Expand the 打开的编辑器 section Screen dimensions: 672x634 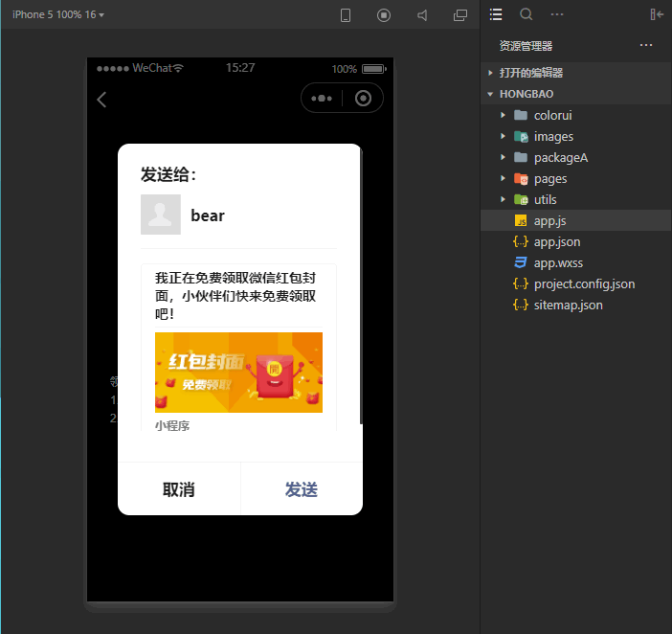576,73
